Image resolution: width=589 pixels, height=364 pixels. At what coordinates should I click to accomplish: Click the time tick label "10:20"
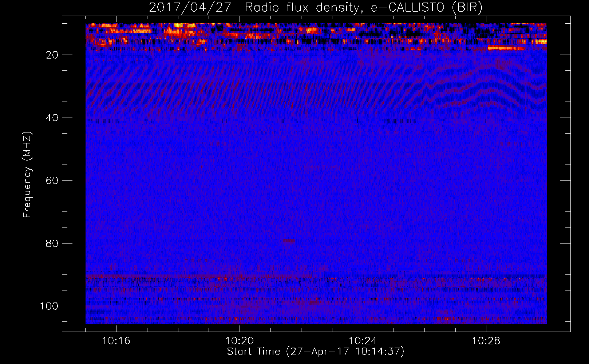240,341
